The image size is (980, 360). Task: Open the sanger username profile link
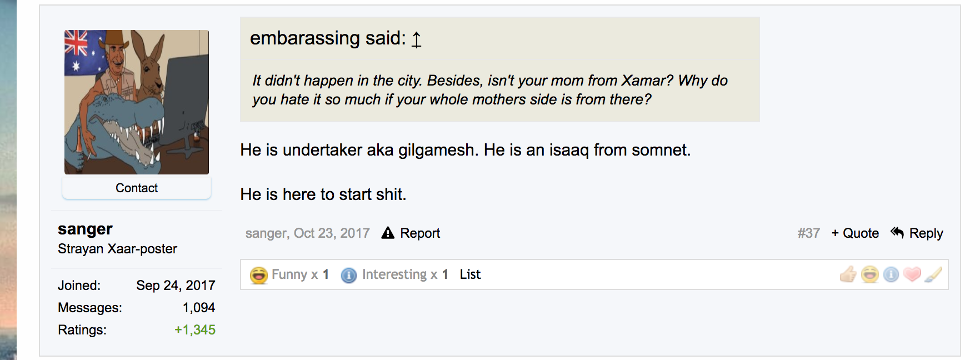(85, 229)
